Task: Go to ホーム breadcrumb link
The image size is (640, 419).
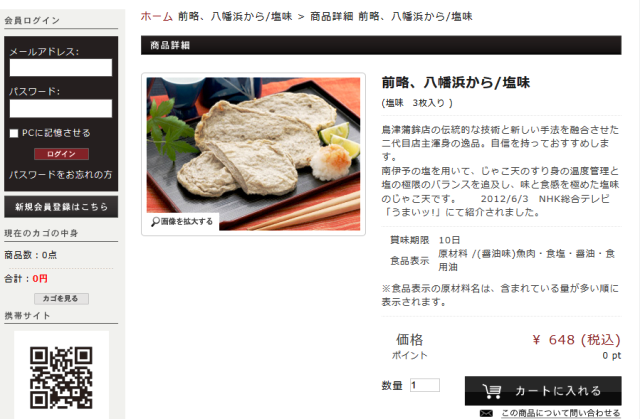Action: [157, 16]
